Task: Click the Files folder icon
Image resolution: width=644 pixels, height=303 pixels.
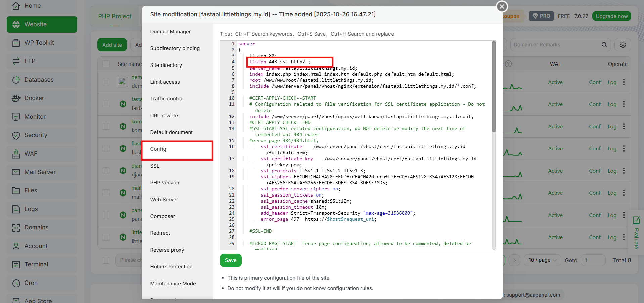Action: pos(16,190)
